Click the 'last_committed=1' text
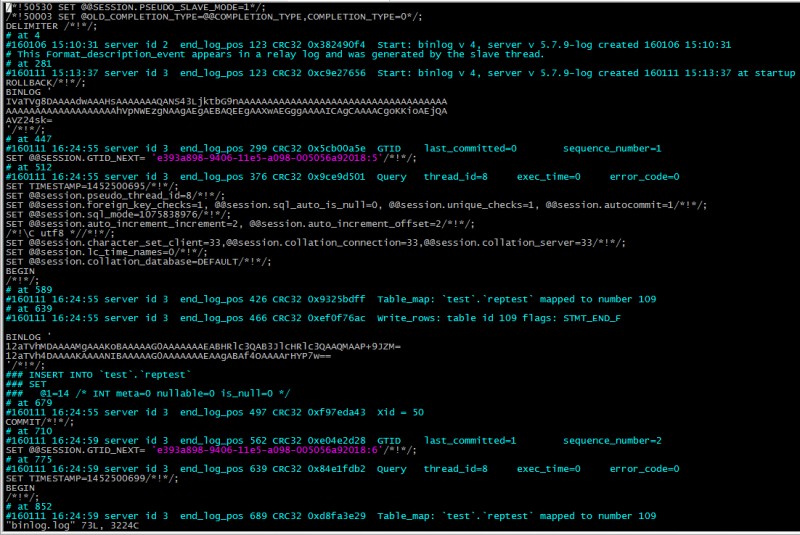The image size is (800, 535). tap(470, 441)
